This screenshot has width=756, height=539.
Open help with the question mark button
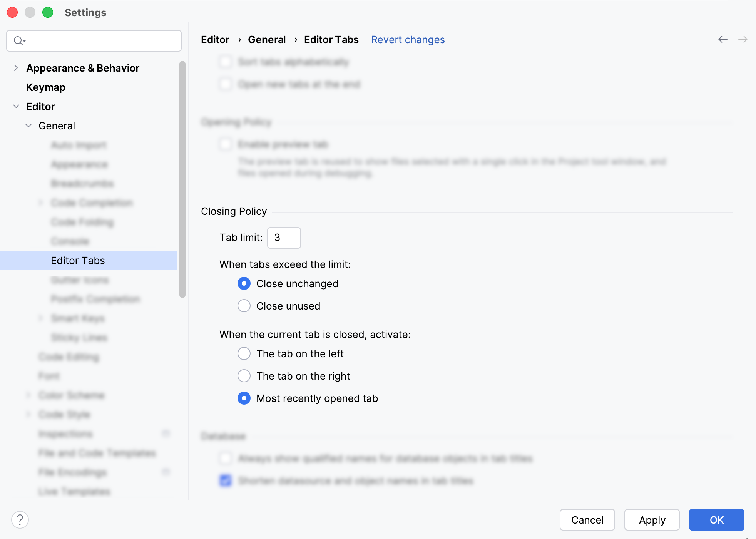[x=20, y=520]
